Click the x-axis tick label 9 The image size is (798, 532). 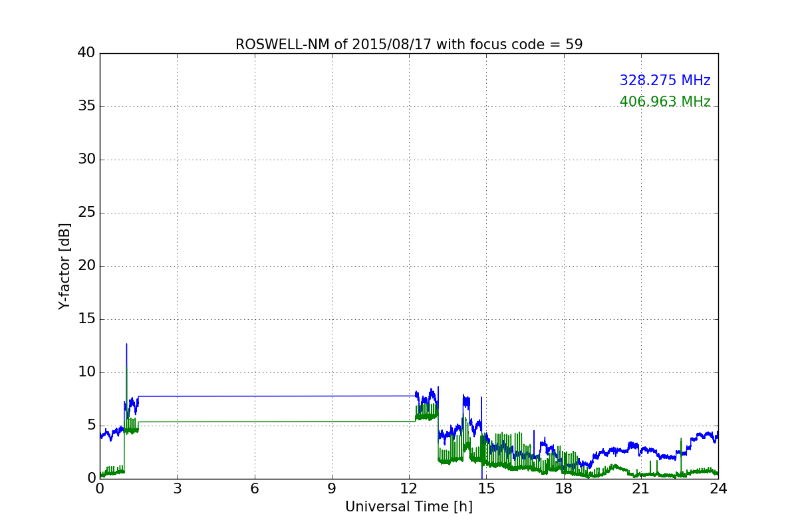click(x=332, y=488)
